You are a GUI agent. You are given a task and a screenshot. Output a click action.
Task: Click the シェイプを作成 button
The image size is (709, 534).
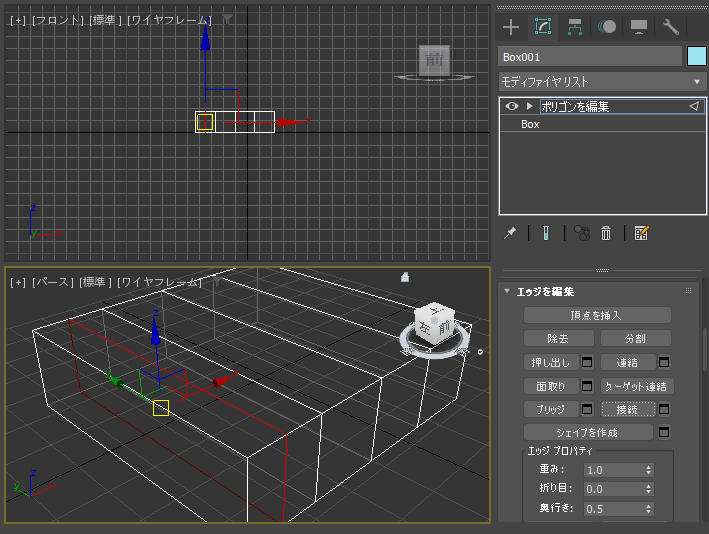[x=588, y=432]
